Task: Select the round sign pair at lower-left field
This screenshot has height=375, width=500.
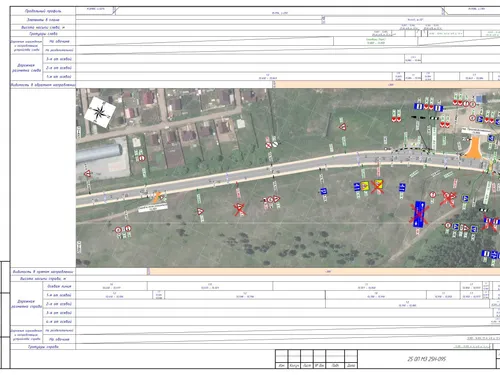Action: click(123, 229)
